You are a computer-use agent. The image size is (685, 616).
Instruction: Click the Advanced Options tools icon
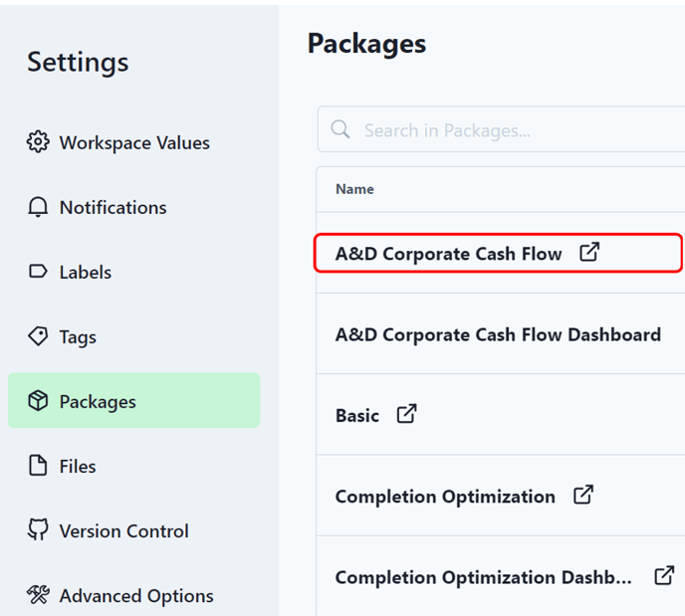point(38,595)
